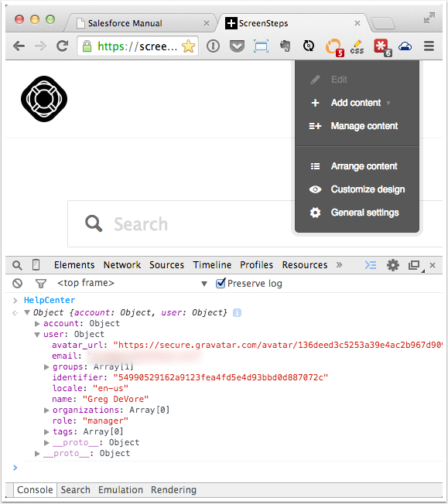Screen dimensions: 448x504
Task: Open the console filter funnel icon
Action: click(x=41, y=284)
